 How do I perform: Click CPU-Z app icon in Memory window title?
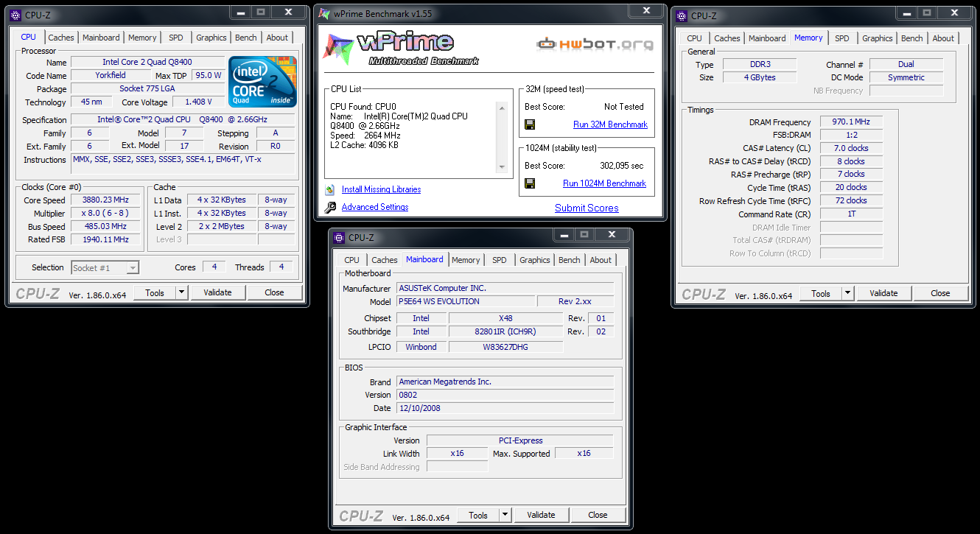tap(681, 15)
